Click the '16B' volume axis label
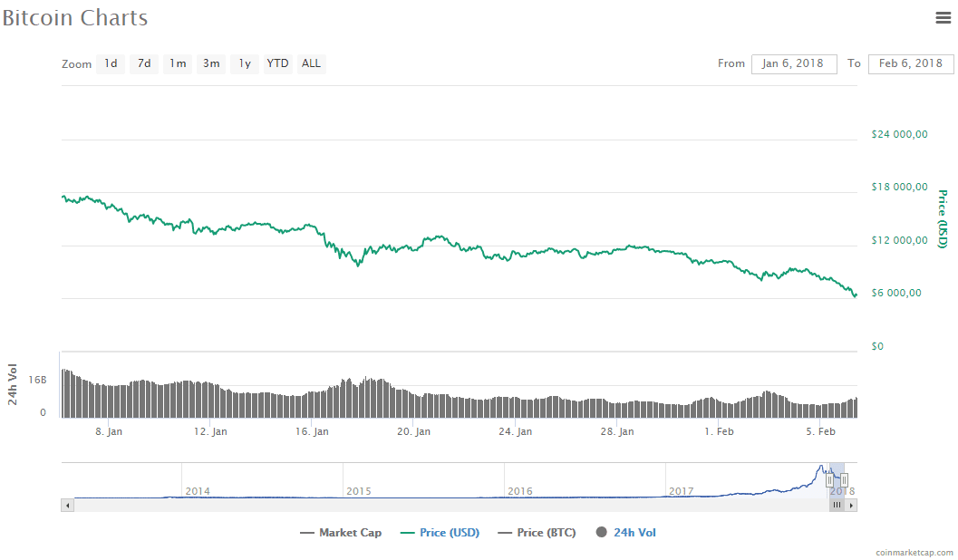Image resolution: width=958 pixels, height=560 pixels. pos(37,380)
